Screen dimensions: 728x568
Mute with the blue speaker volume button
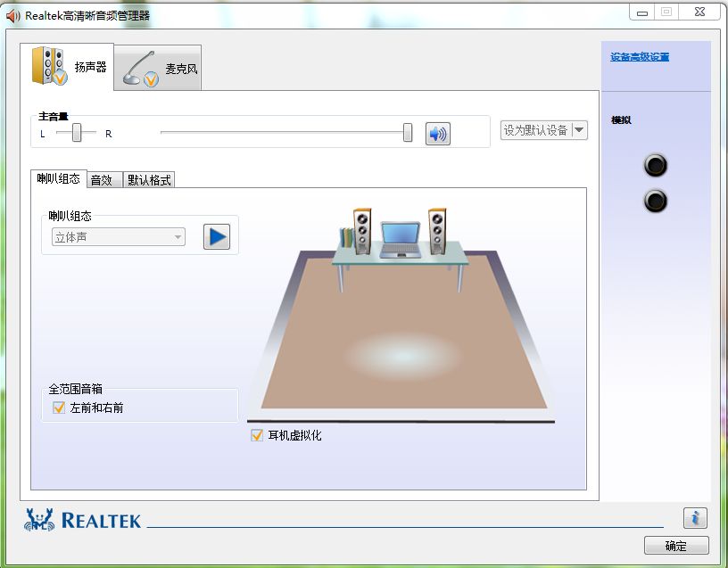pyautogui.click(x=437, y=134)
